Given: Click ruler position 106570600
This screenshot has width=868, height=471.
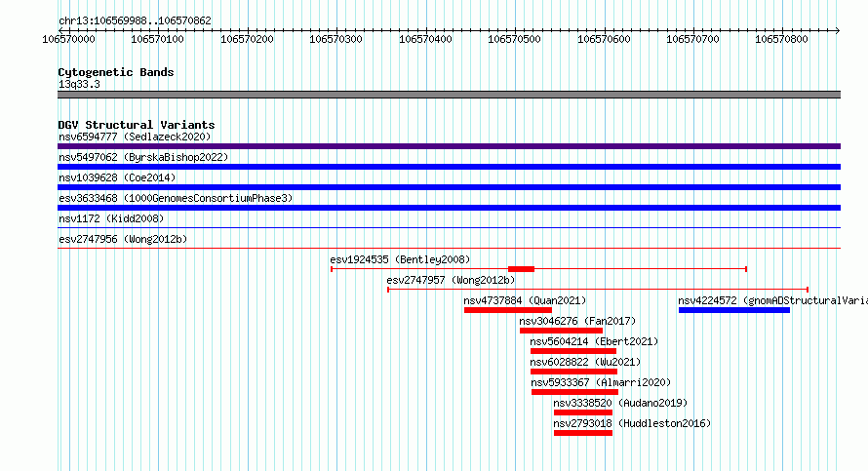Looking at the screenshot, I should tap(604, 39).
